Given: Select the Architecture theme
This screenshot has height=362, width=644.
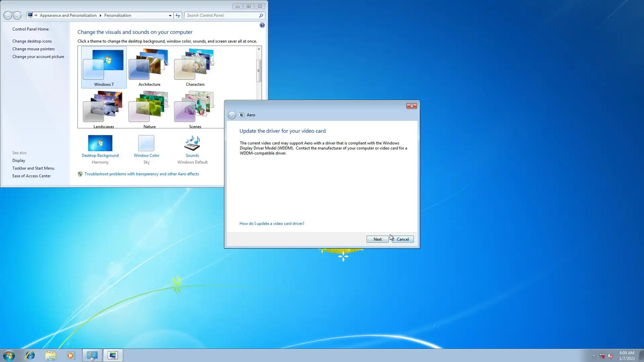Looking at the screenshot, I should click(149, 67).
